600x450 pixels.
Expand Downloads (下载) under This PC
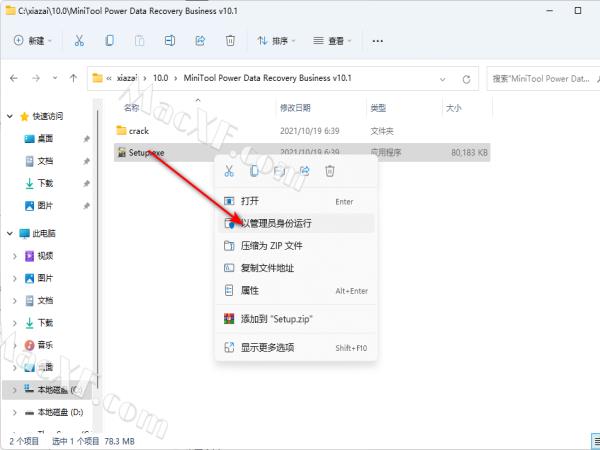point(15,323)
